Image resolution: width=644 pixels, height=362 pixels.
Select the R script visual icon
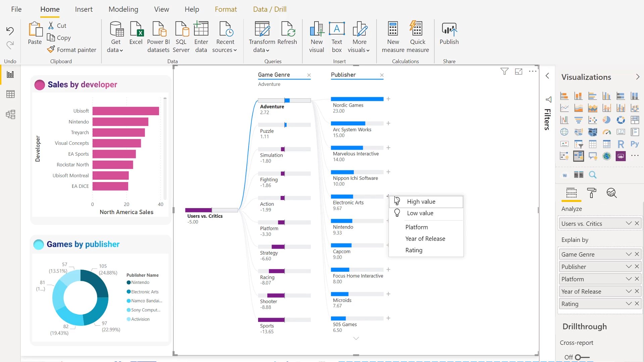point(621,144)
